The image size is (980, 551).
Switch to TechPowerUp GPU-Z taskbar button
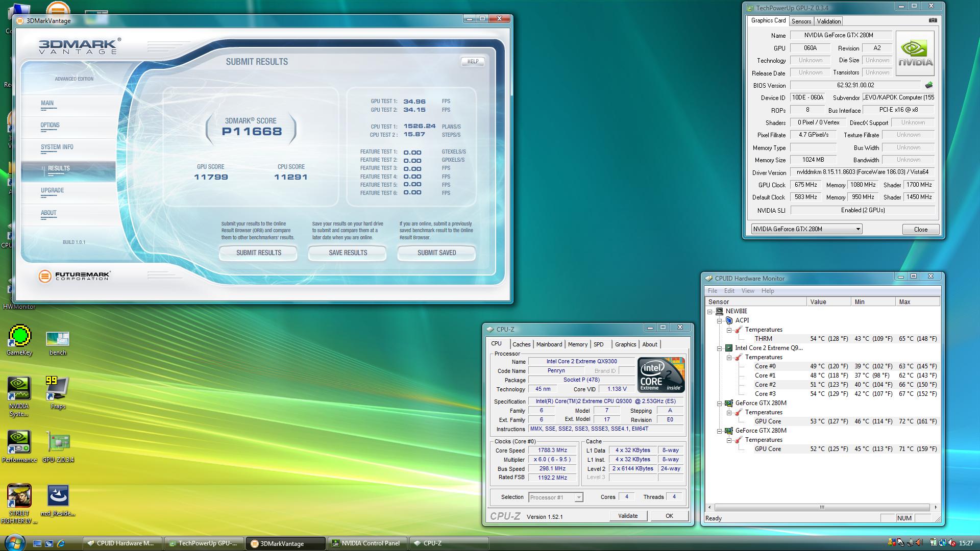pos(204,543)
